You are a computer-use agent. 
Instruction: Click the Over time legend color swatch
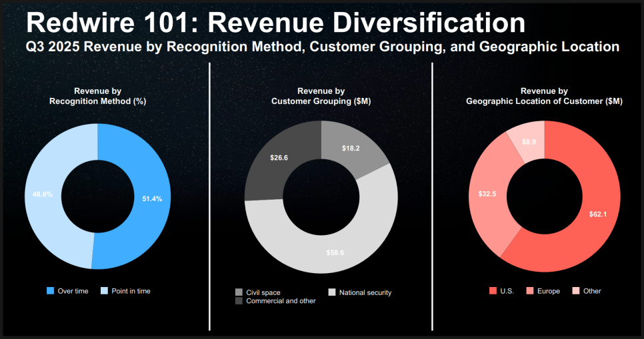click(x=50, y=291)
